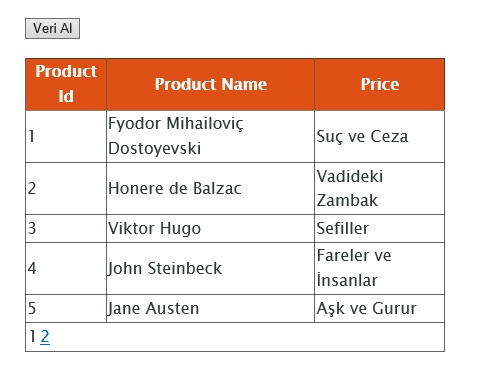Go to page 2 of the table

tap(45, 336)
